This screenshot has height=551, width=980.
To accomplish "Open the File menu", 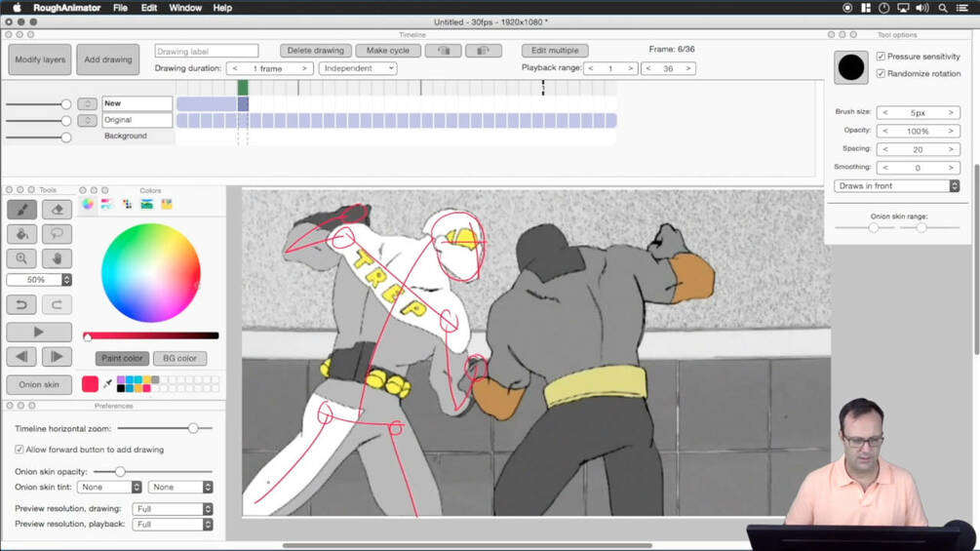I will 120,8.
